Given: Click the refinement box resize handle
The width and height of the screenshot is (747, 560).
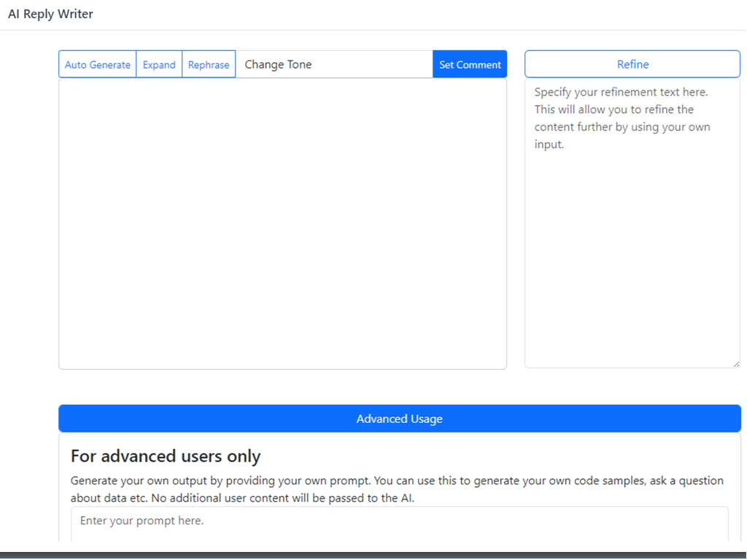Looking at the screenshot, I should (736, 364).
